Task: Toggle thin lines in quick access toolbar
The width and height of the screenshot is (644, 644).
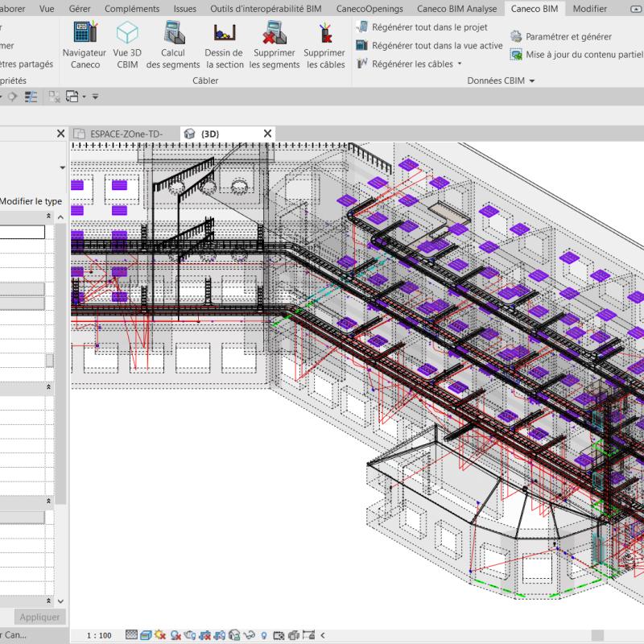Action: click(x=31, y=97)
